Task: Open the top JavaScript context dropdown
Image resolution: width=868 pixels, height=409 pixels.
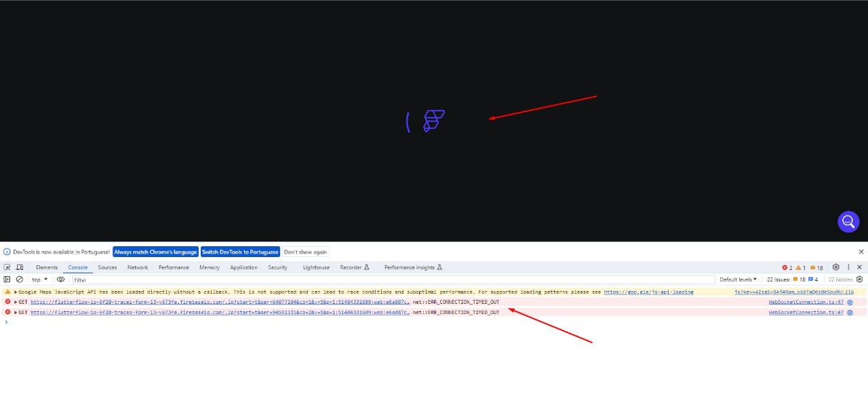Action: click(40, 279)
